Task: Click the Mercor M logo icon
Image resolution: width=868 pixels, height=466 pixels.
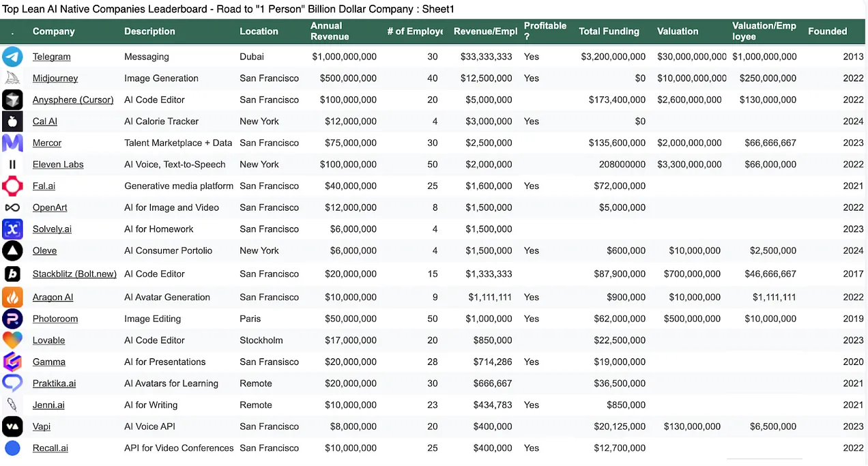Action: tap(12, 143)
